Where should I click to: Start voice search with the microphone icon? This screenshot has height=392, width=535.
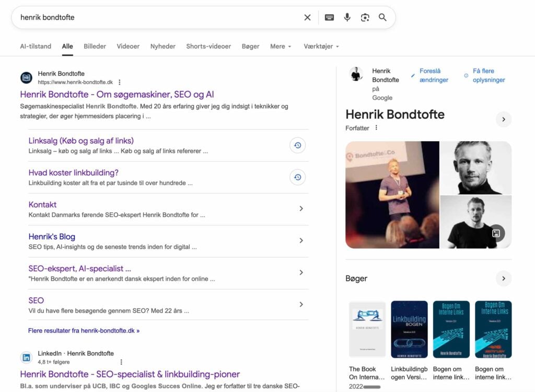click(x=347, y=17)
